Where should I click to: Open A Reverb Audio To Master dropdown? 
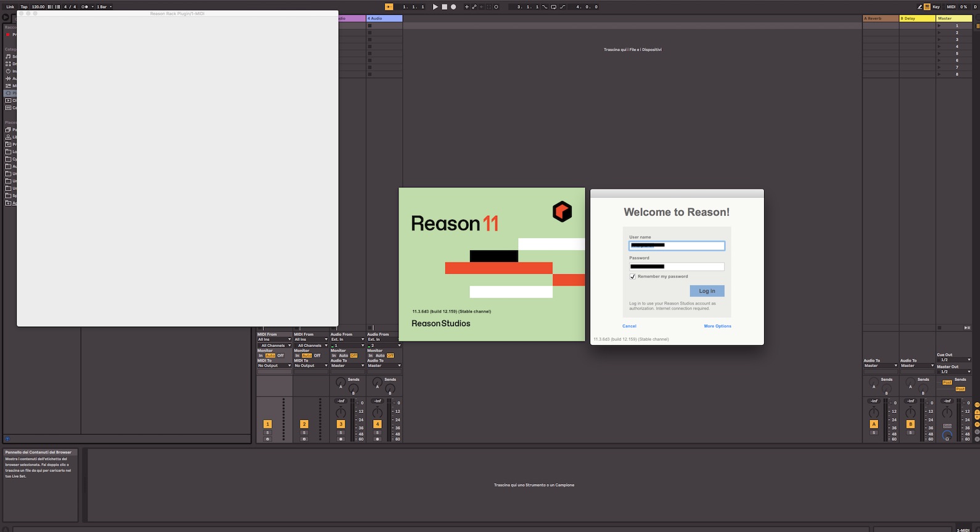(881, 366)
